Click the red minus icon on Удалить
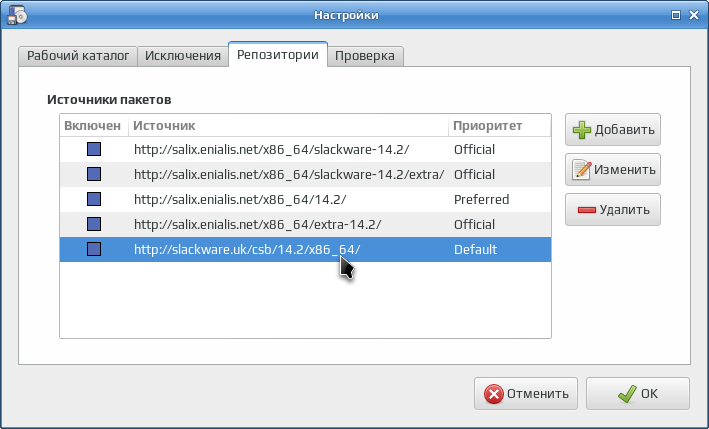The width and height of the screenshot is (709, 429). pos(586,210)
